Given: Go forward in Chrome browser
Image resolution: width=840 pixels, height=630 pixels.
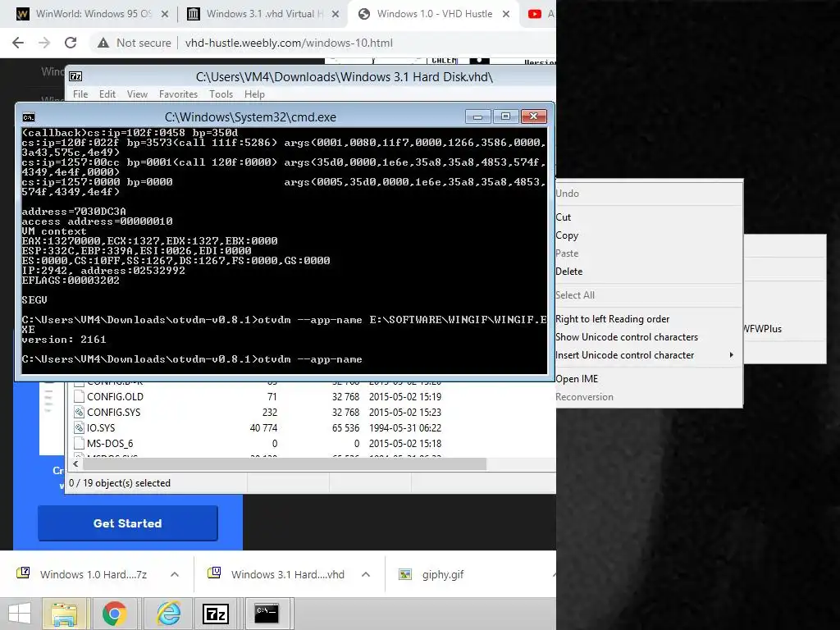Looking at the screenshot, I should (x=44, y=43).
